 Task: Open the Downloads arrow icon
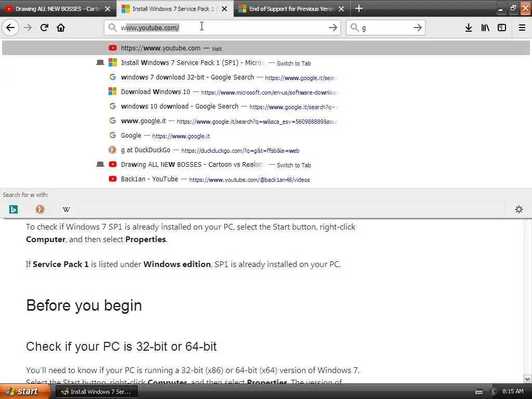pyautogui.click(x=469, y=28)
